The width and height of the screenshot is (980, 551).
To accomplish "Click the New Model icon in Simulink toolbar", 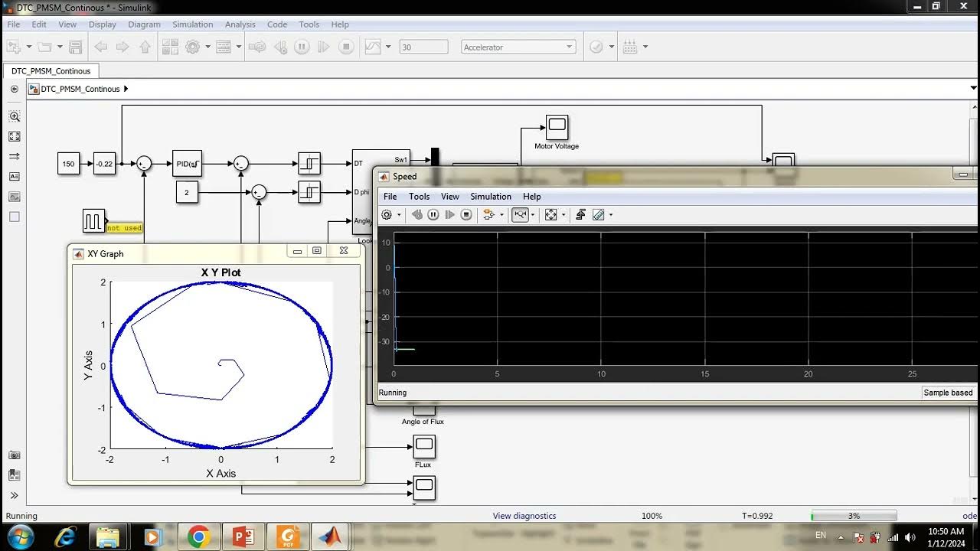I will tap(15, 47).
